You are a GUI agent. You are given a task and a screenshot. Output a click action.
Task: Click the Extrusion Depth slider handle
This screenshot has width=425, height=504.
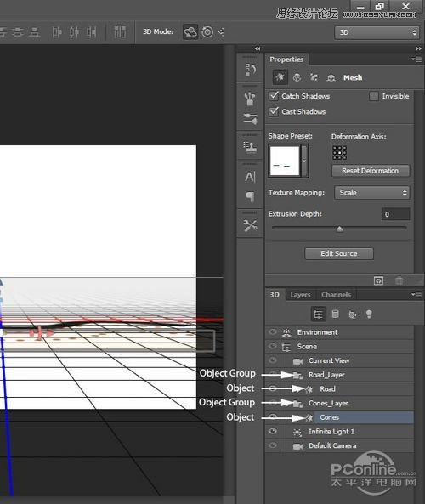point(339,229)
